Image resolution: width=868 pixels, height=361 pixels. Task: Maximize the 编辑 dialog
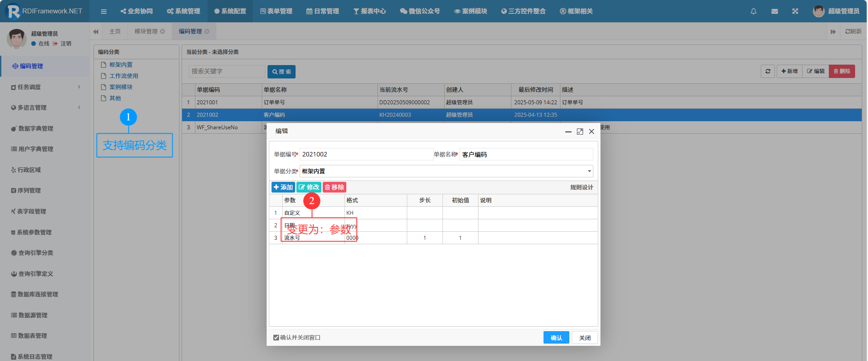(x=580, y=131)
